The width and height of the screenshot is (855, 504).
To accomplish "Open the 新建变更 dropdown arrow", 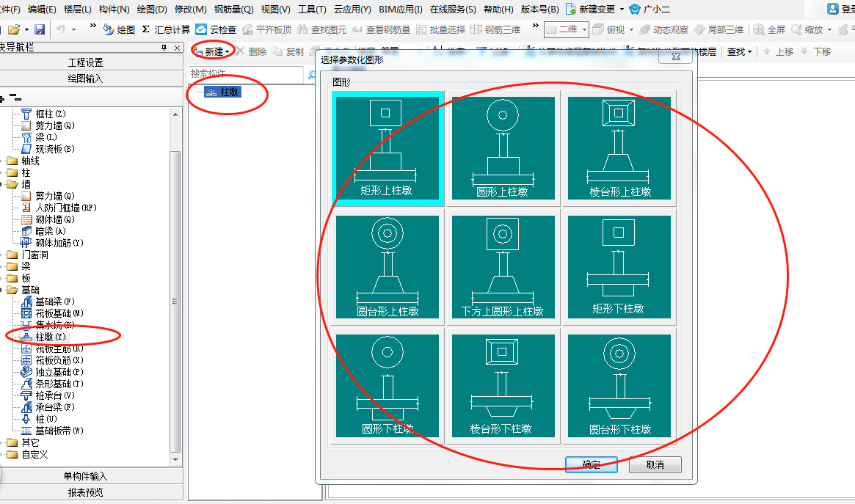I will (622, 10).
